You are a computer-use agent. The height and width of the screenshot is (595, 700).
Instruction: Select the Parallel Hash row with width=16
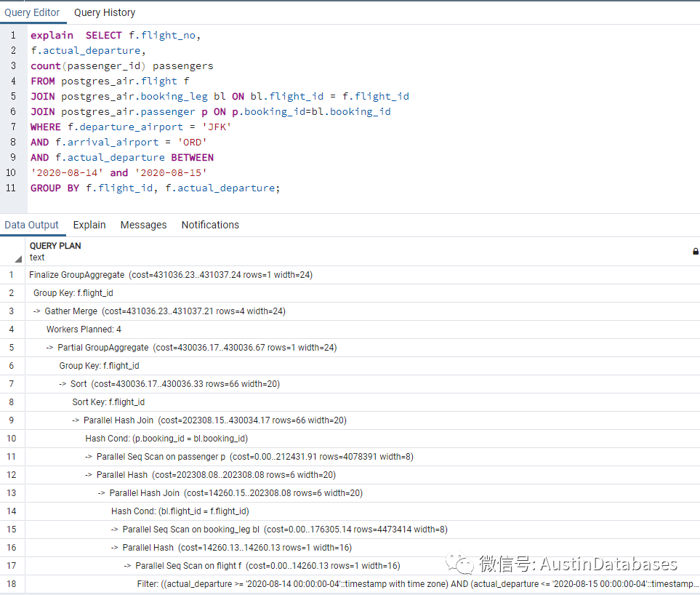[363, 548]
